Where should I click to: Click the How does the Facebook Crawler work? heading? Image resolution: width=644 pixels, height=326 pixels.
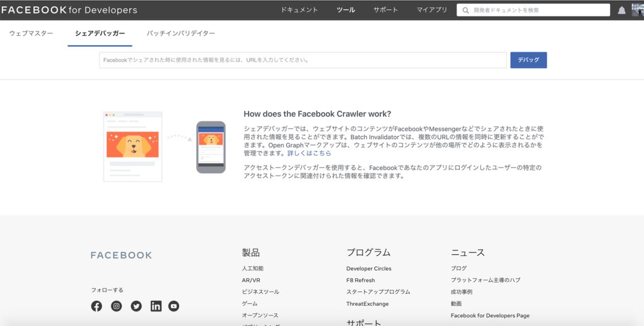pyautogui.click(x=318, y=114)
